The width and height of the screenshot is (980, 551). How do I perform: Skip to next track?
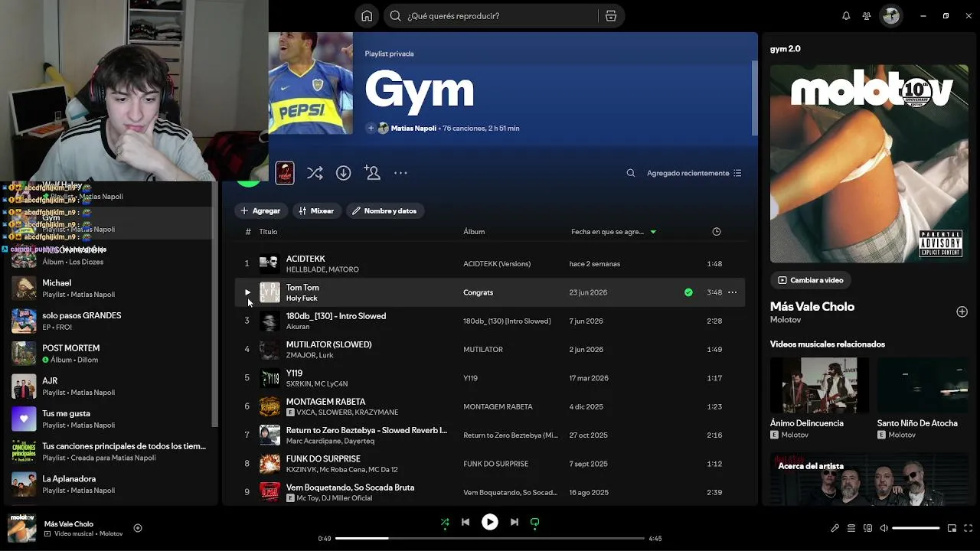514,523
